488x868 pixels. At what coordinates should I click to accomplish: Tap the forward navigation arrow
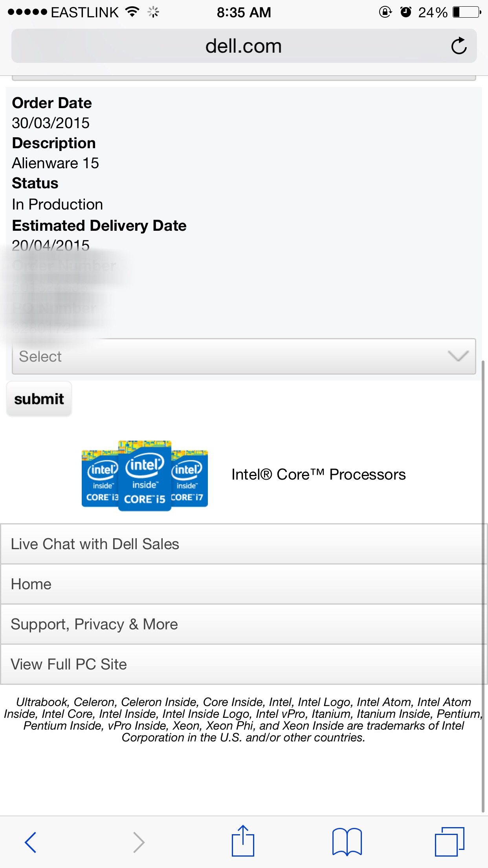click(x=139, y=842)
